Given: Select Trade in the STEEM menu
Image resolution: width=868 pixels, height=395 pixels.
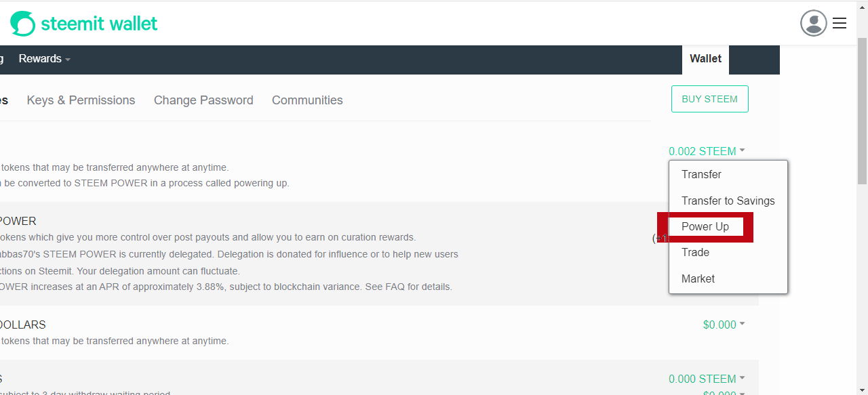Looking at the screenshot, I should [728, 253].
